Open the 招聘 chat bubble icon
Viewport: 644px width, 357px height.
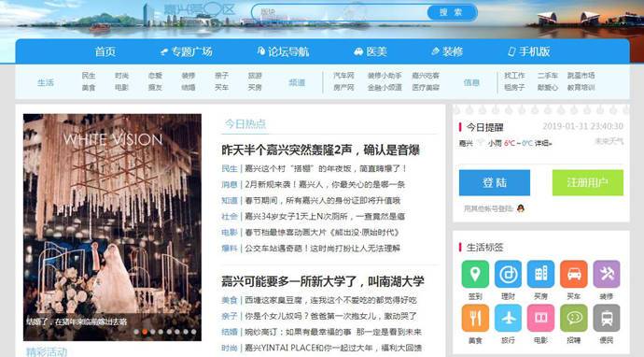[573, 318]
